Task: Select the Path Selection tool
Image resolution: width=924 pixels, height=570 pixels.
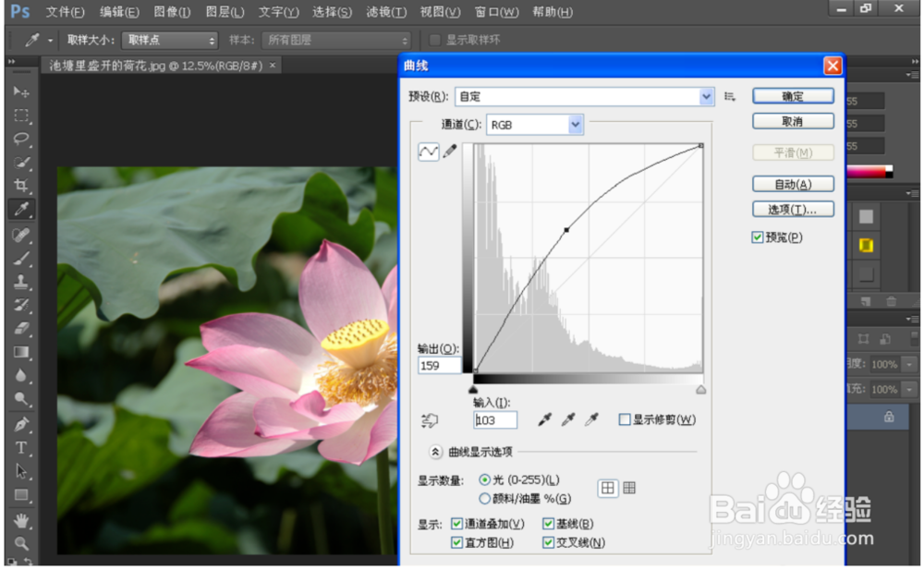Action: [21, 471]
